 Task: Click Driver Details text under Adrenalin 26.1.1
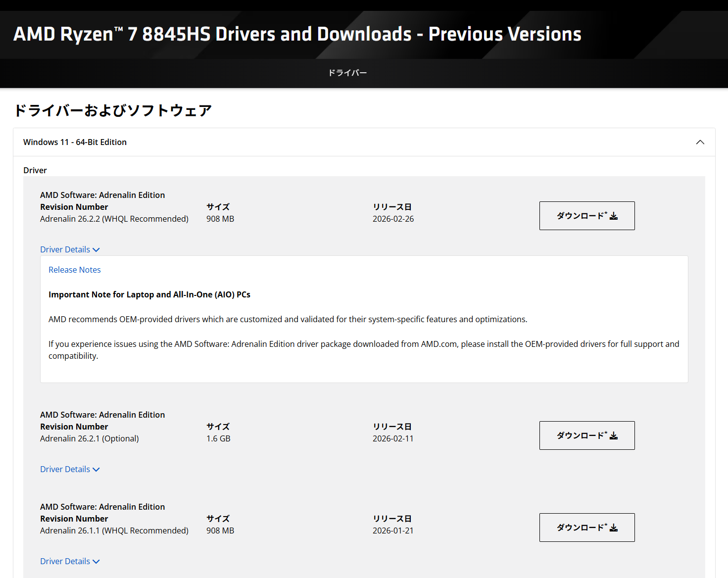(65, 562)
